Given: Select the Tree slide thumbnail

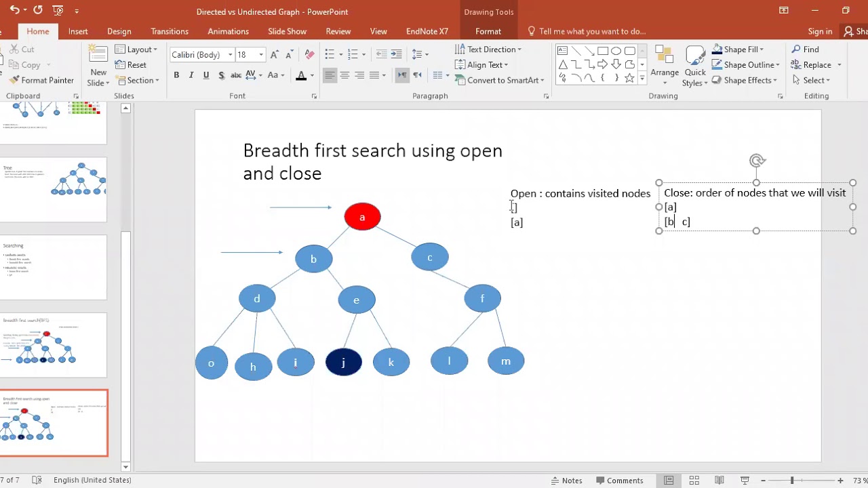Looking at the screenshot, I should point(54,189).
